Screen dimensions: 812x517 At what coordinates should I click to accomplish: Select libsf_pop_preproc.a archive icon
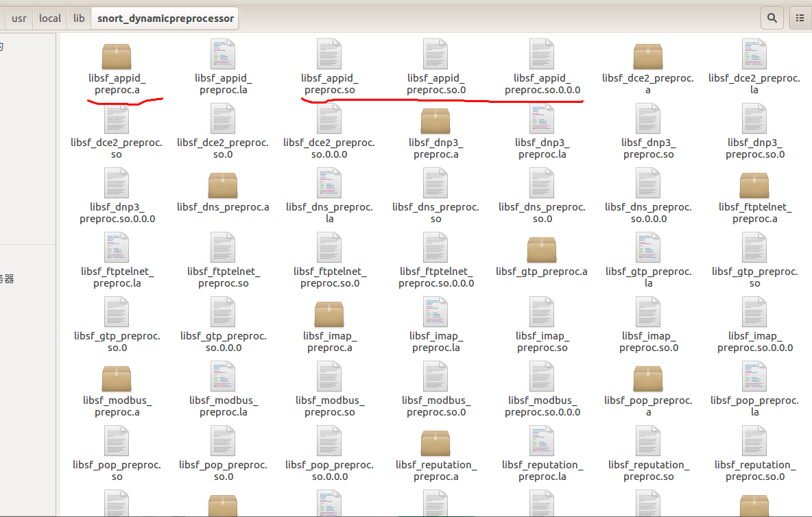648,378
